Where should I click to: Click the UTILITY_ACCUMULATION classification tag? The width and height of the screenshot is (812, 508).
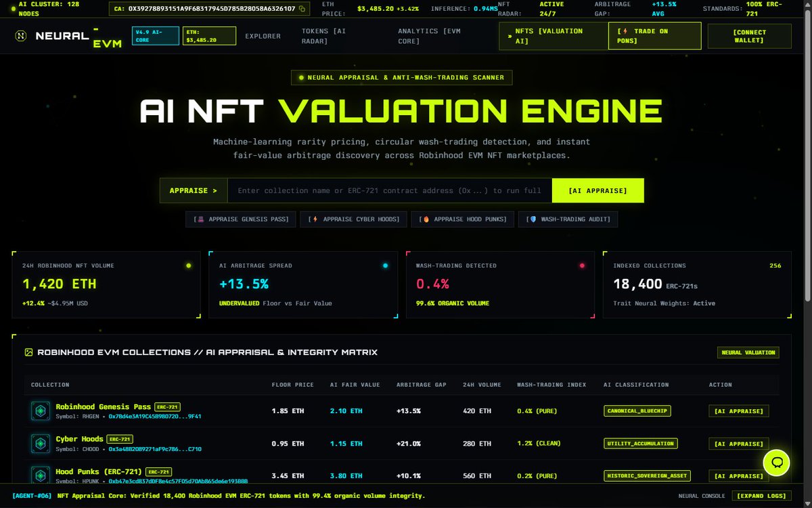pos(640,444)
